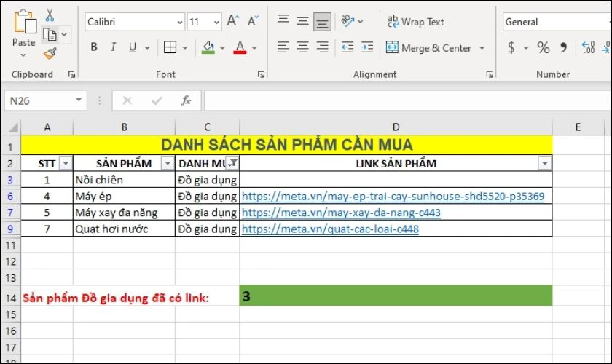Viewport: 612px width, 364px height.
Task: Decrease indent in cell
Action: [348, 47]
